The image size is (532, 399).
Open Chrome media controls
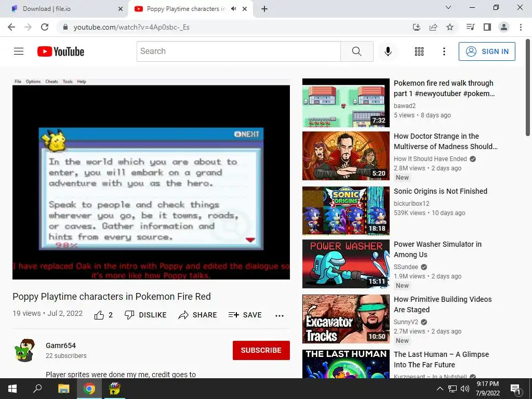[x=470, y=27]
